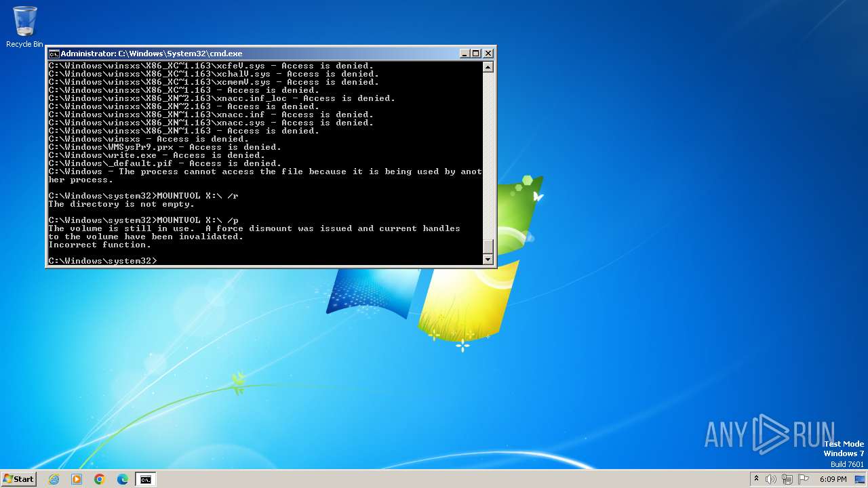This screenshot has height=488, width=868.
Task: Click the 6:09 PM system clock
Action: [833, 479]
